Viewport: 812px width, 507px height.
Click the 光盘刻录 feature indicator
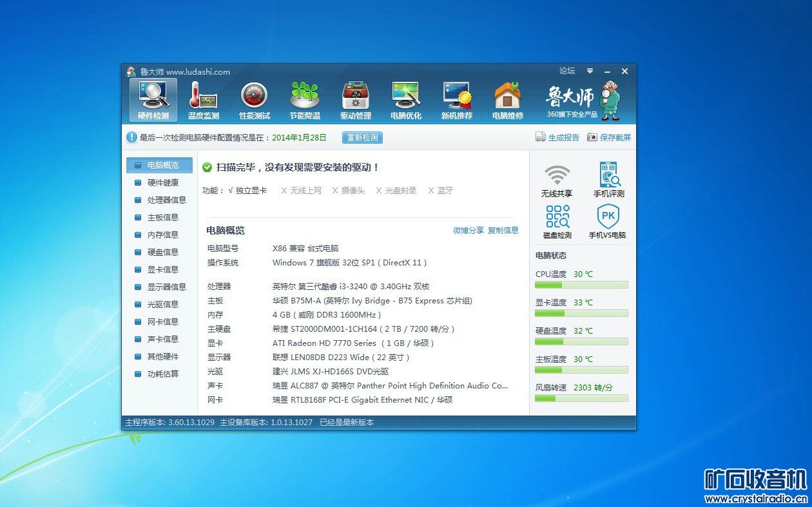click(x=396, y=191)
